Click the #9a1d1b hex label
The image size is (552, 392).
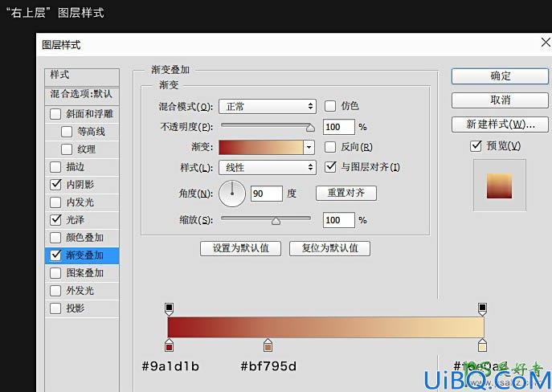(170, 366)
